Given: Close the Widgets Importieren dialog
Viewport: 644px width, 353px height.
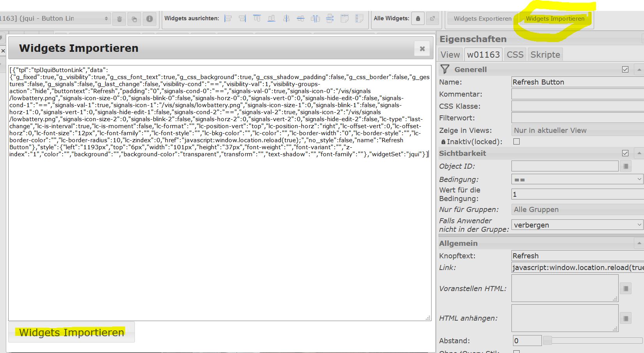Looking at the screenshot, I should click(422, 49).
